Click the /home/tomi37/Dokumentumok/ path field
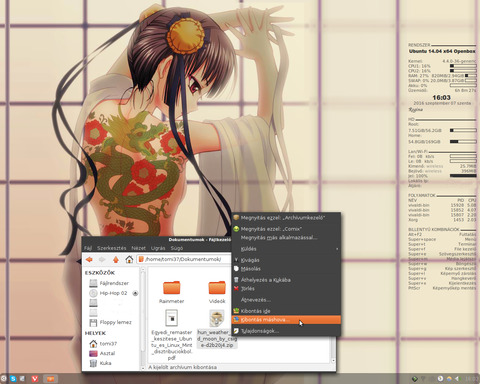This screenshot has height=384, width=480. [x=184, y=259]
